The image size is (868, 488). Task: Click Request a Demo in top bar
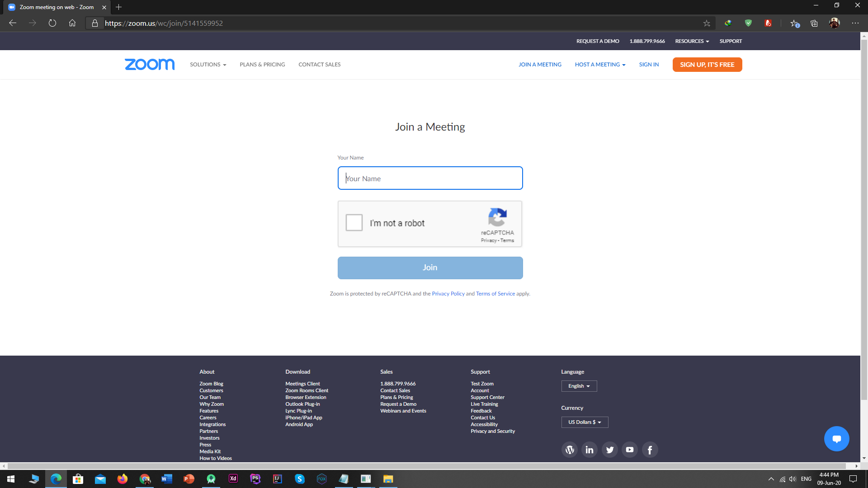coord(598,41)
